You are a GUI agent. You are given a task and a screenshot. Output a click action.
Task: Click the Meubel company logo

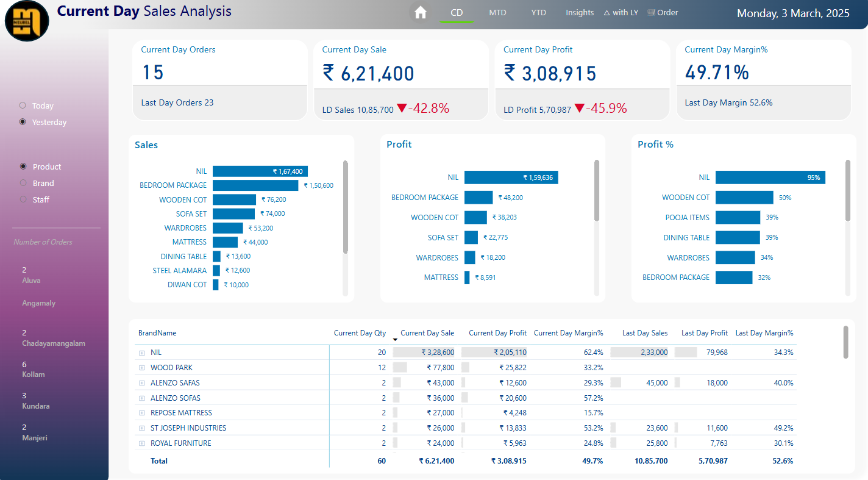pyautogui.click(x=27, y=21)
